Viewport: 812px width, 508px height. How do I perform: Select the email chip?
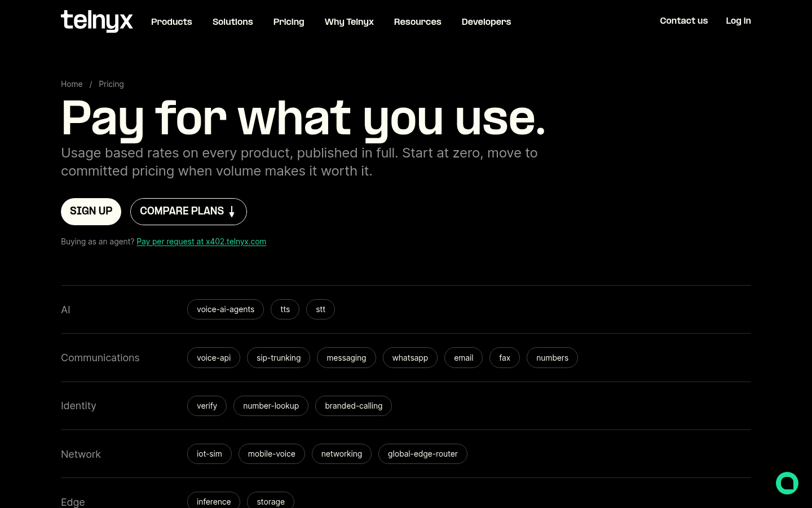(464, 358)
